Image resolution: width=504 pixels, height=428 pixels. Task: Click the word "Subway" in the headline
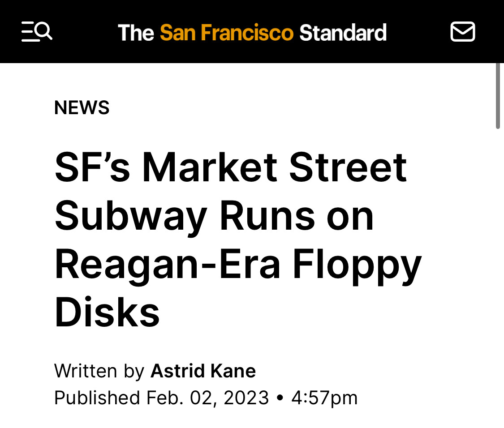point(130,216)
